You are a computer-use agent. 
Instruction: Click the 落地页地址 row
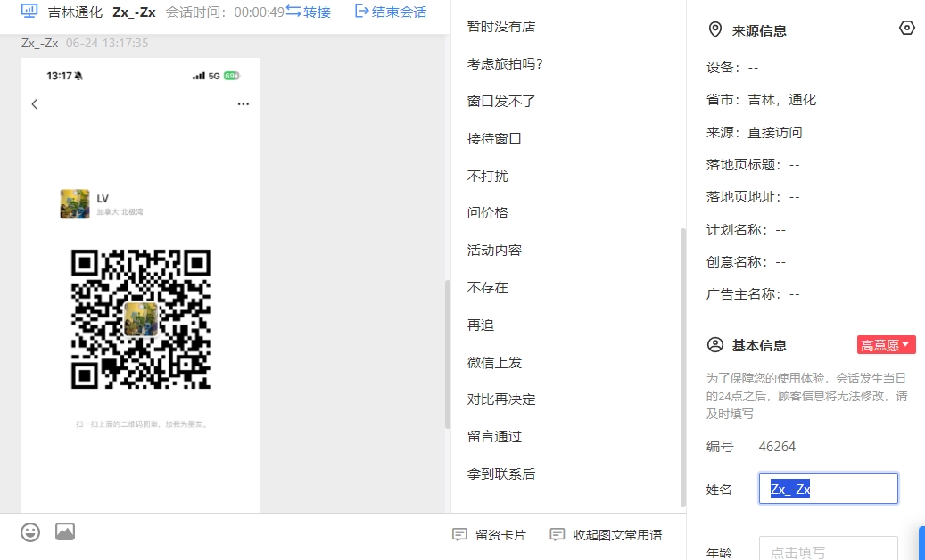(x=753, y=197)
